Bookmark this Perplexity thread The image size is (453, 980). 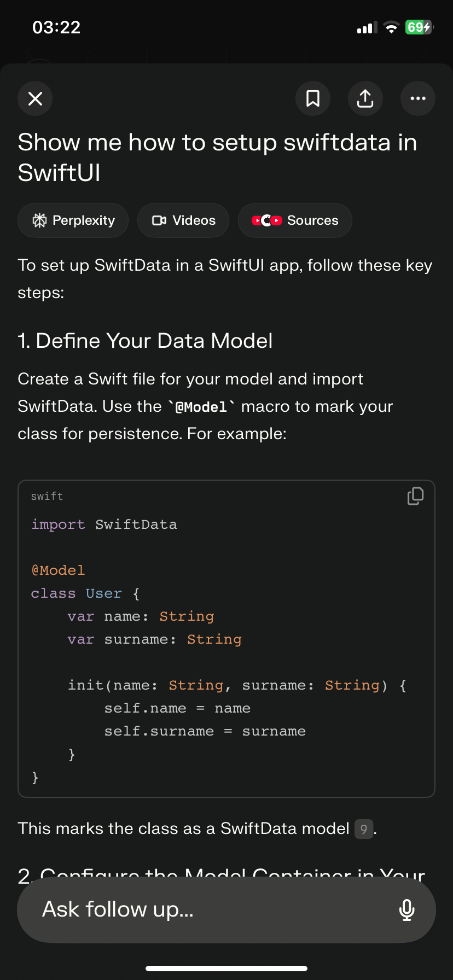[x=313, y=98]
